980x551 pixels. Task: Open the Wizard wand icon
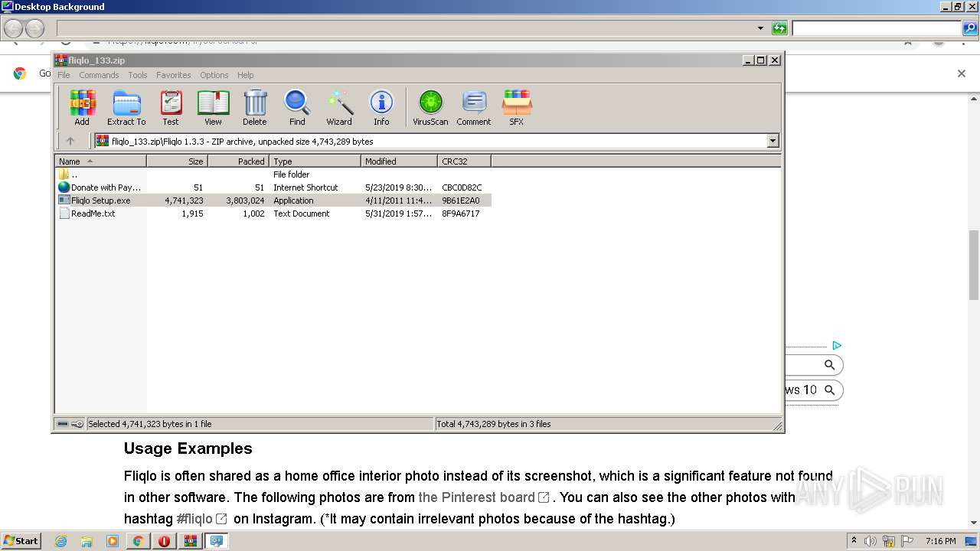339,107
